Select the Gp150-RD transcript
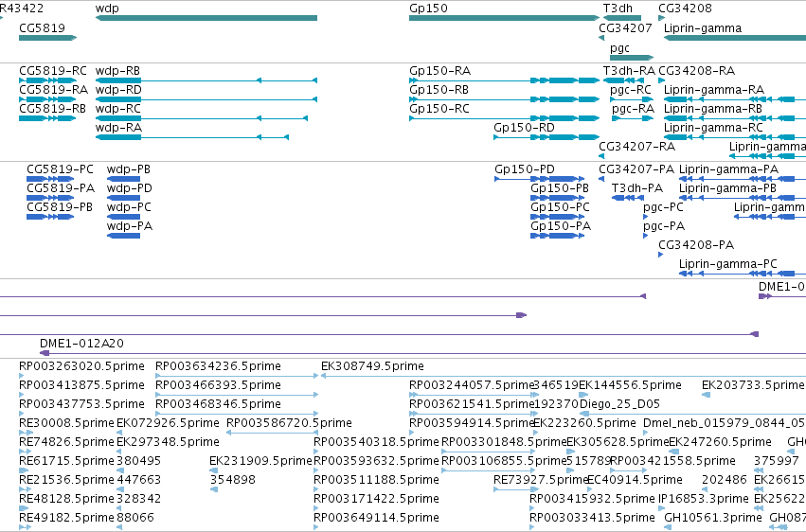The image size is (806, 532). point(524,128)
